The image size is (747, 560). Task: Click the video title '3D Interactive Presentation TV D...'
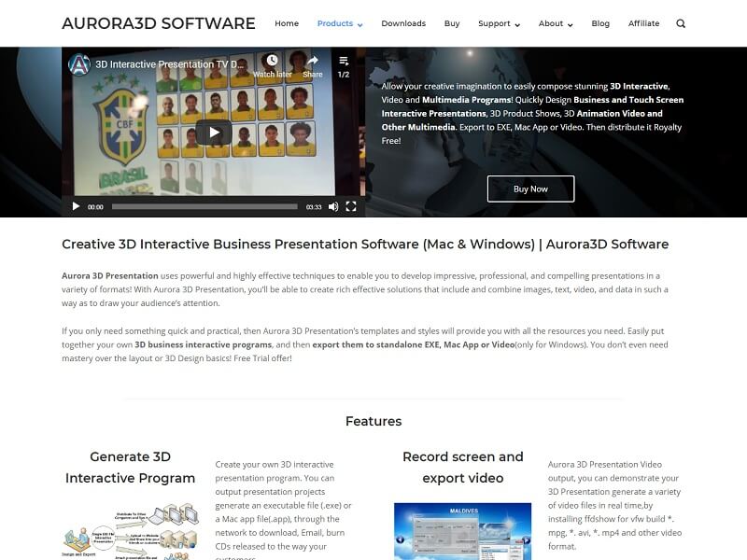coord(170,64)
